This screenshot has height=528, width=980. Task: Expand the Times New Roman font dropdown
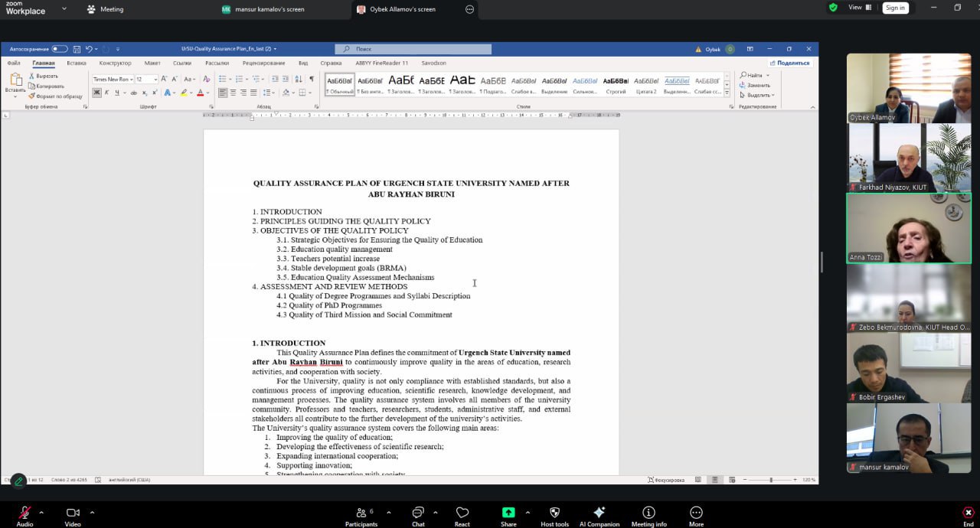tap(131, 80)
